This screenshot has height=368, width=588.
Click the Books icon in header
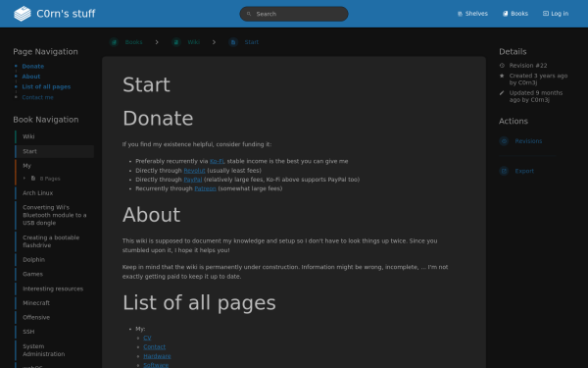pyautogui.click(x=505, y=14)
